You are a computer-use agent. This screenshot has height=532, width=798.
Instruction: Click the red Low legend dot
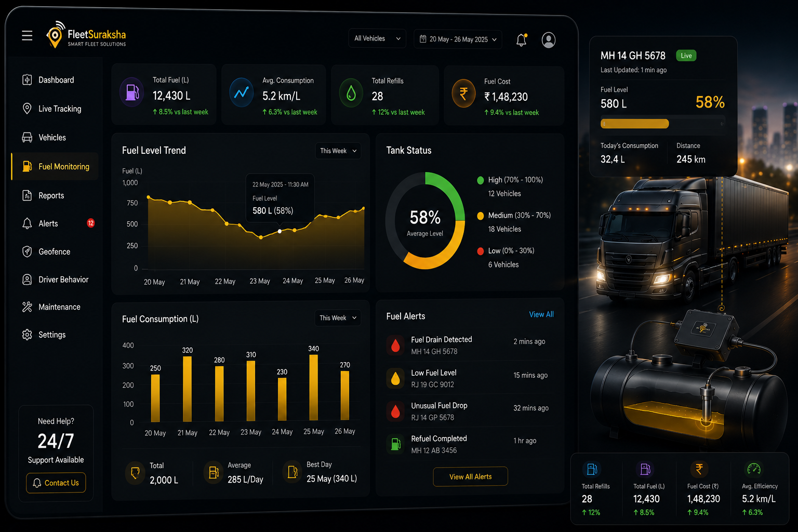481,251
